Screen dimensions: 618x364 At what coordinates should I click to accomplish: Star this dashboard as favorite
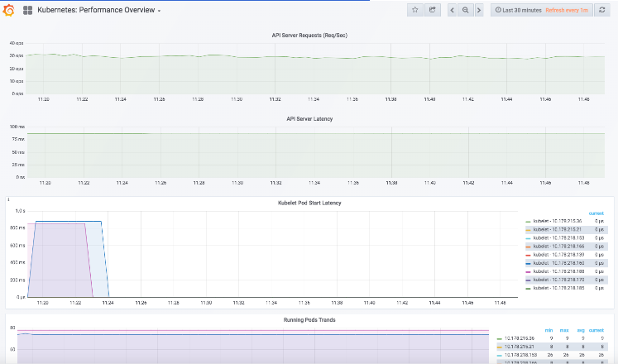click(415, 10)
